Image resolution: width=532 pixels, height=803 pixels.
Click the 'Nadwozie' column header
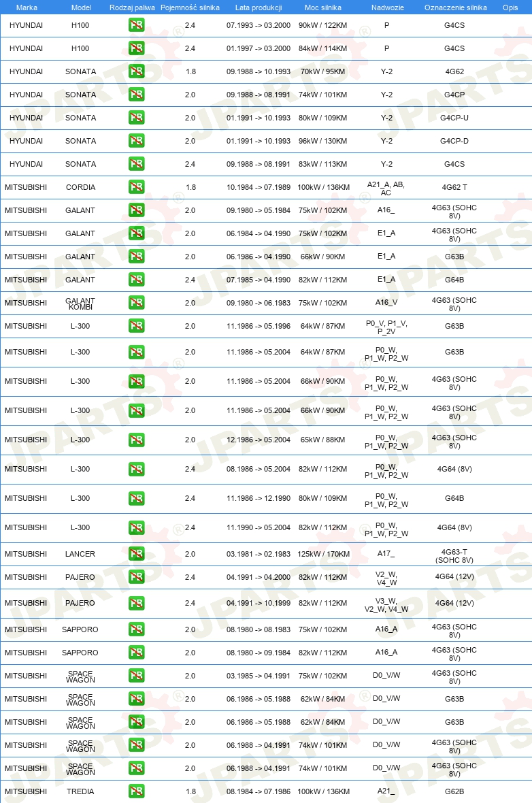click(387, 7)
